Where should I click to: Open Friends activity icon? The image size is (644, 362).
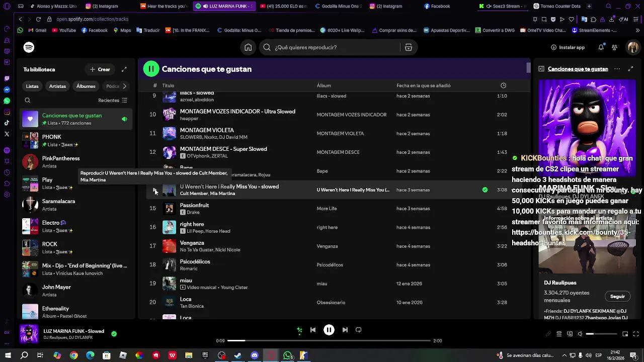click(614, 47)
